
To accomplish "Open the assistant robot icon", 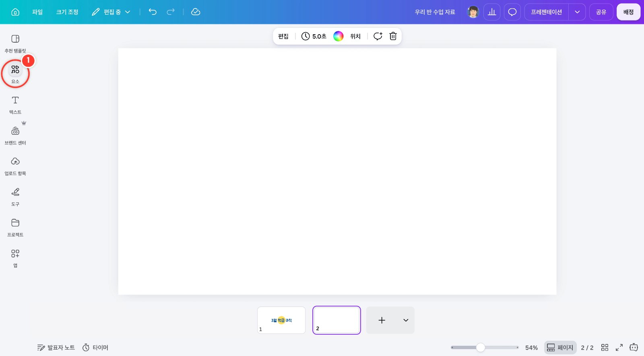I will (x=634, y=347).
